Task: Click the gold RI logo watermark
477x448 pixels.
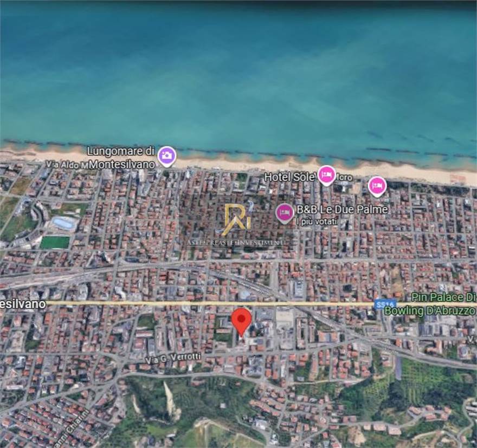Action: click(237, 219)
